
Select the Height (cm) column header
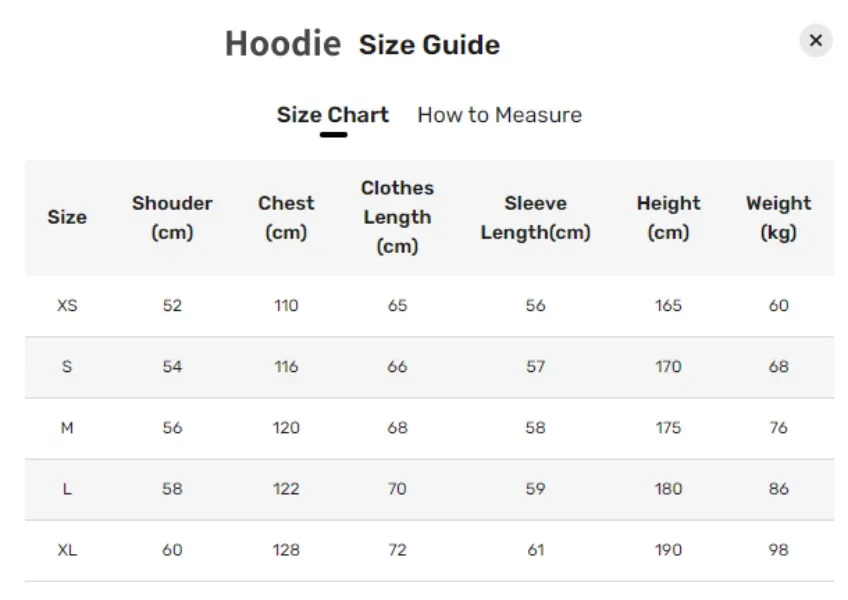668,217
